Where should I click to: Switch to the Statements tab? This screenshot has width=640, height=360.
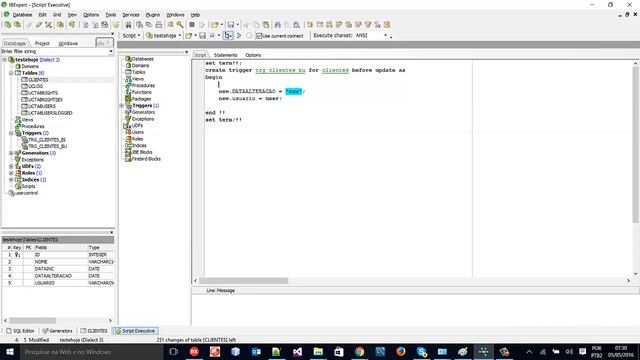pos(225,55)
